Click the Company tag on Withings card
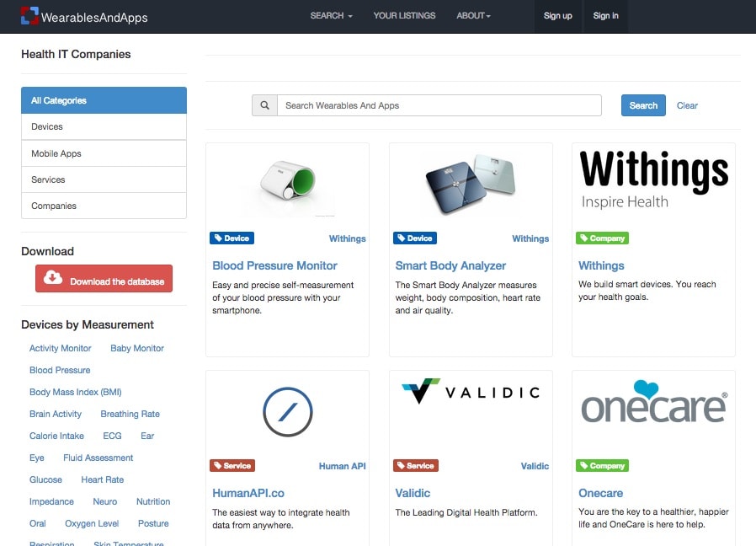The width and height of the screenshot is (756, 546). tap(602, 238)
